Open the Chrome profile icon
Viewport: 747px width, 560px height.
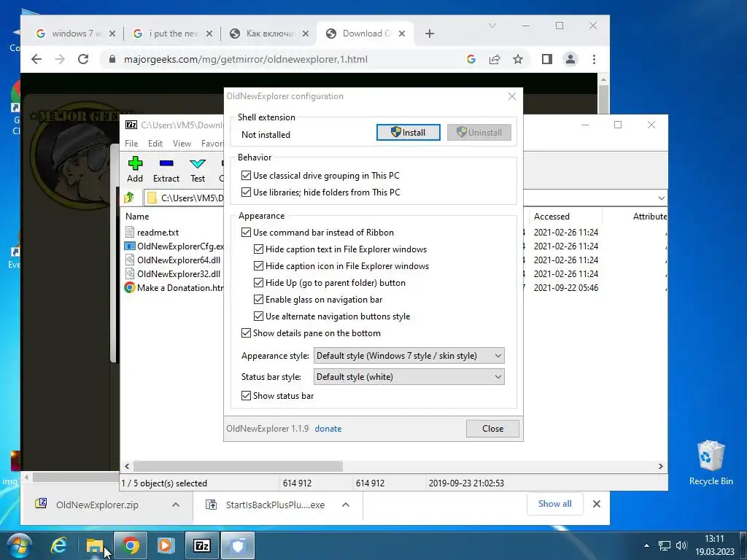570,60
